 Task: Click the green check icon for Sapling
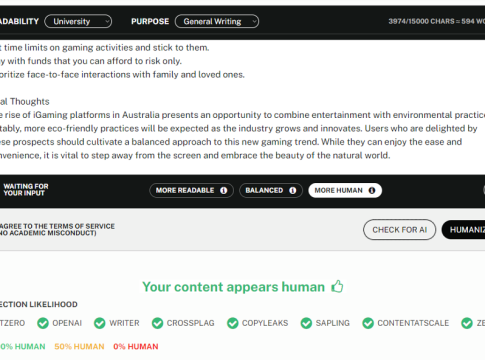click(306, 323)
